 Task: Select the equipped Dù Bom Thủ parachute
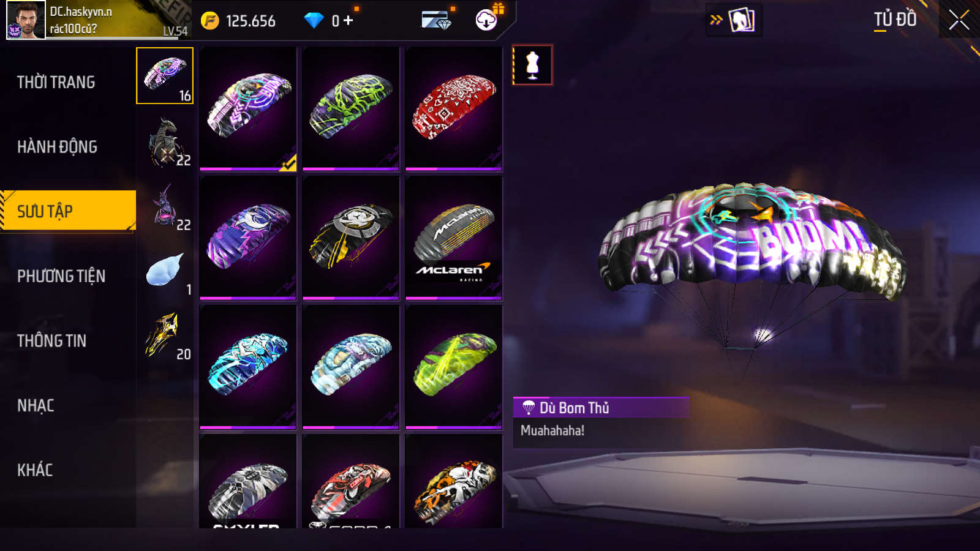point(248,109)
